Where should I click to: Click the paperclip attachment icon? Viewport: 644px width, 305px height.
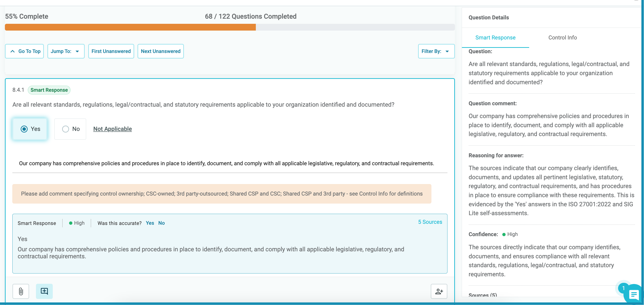tap(21, 291)
